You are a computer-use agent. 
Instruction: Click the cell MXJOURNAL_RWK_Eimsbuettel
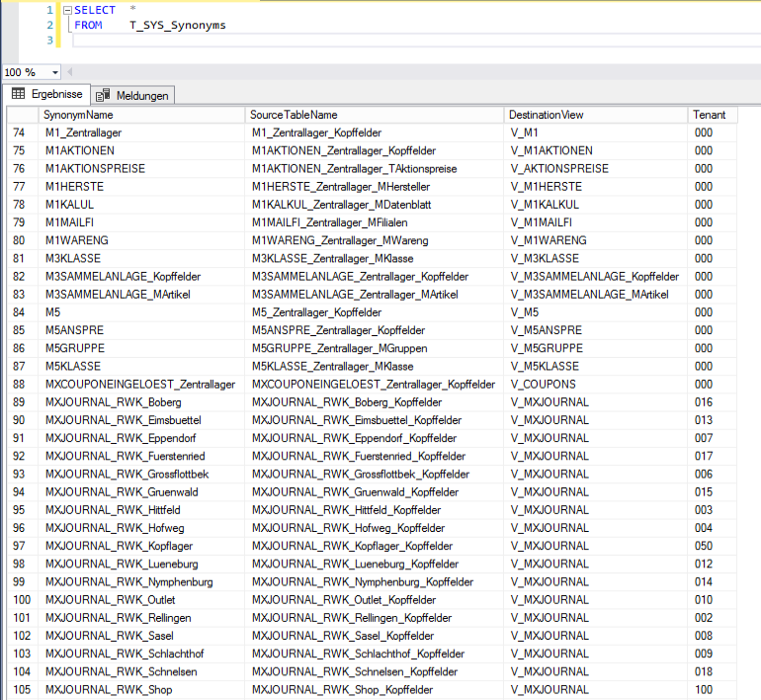pyautogui.click(x=141, y=420)
